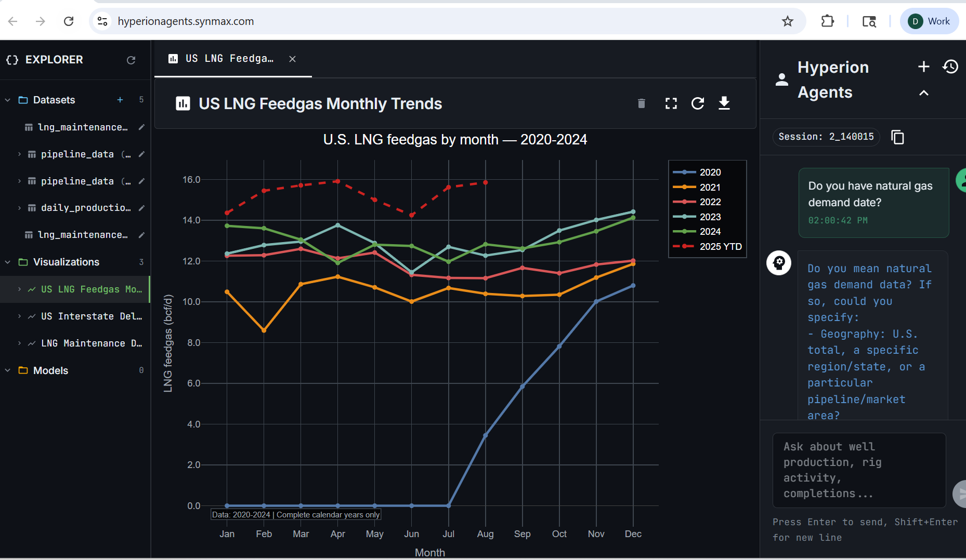The height and width of the screenshot is (560, 966).
Task: Open US Interstate Del… visualization
Action: [91, 316]
